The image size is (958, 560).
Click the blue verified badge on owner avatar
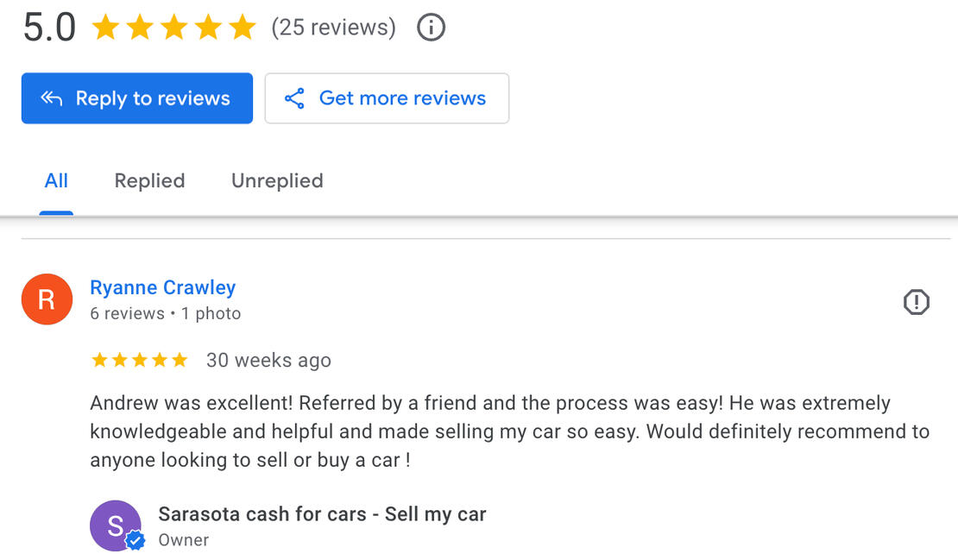point(135,541)
